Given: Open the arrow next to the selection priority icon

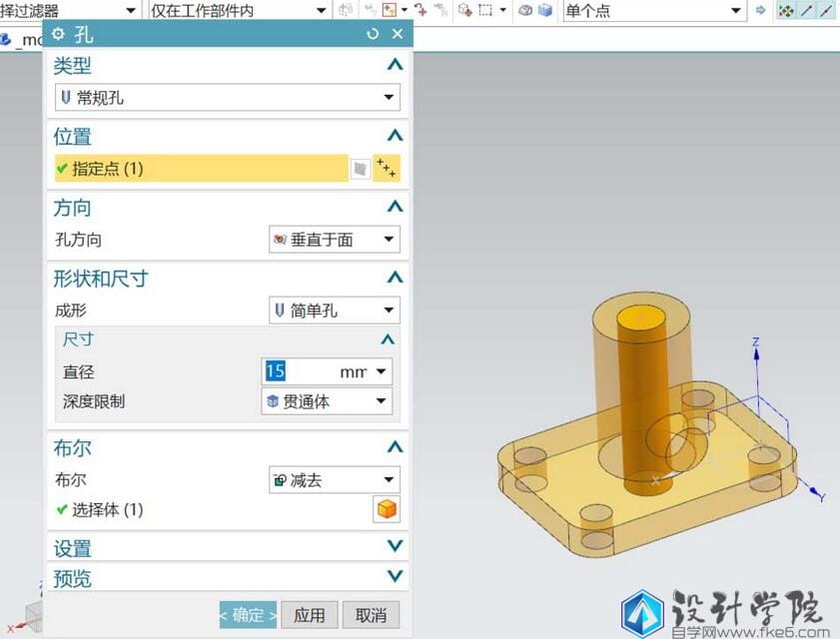Looking at the screenshot, I should point(404,10).
